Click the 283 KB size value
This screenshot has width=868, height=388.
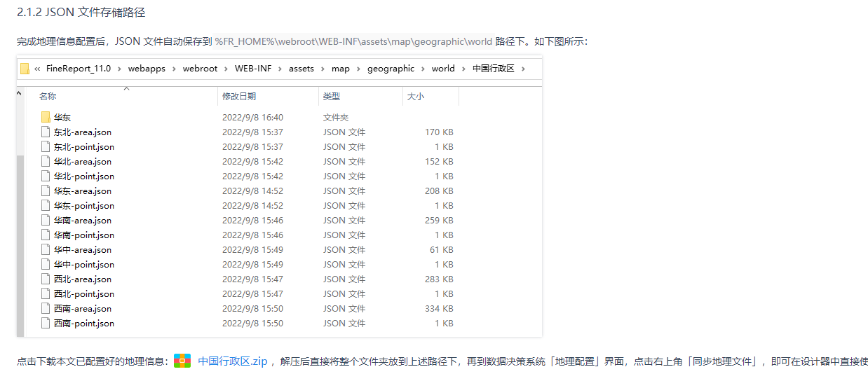(439, 279)
